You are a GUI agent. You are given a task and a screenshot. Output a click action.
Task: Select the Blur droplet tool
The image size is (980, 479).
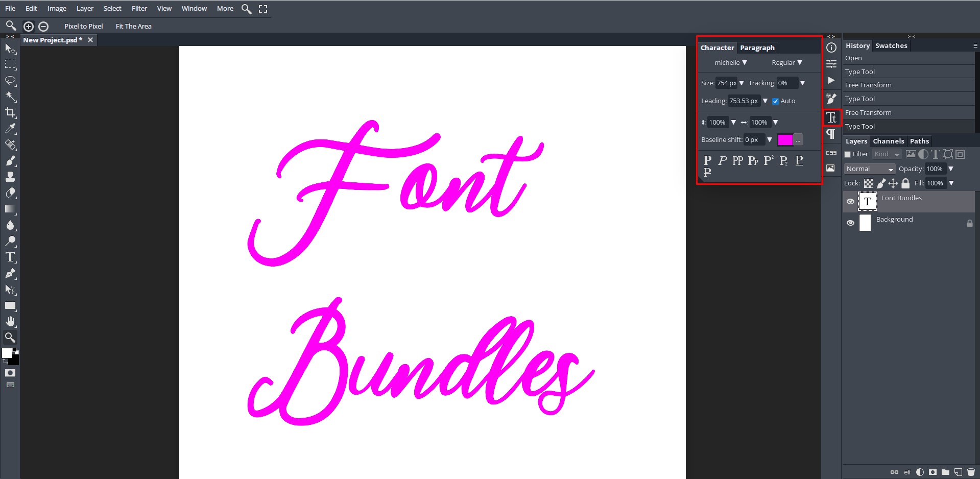tap(10, 225)
